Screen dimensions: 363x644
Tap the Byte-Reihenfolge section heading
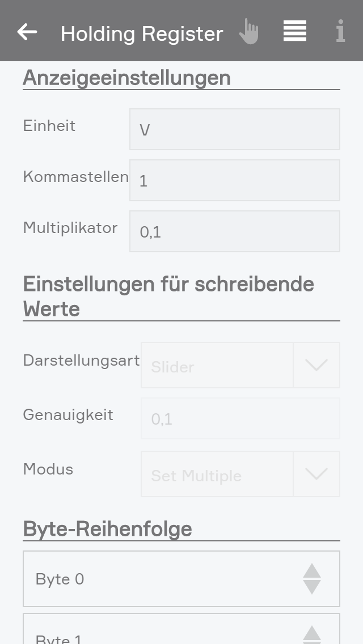pyautogui.click(x=108, y=529)
